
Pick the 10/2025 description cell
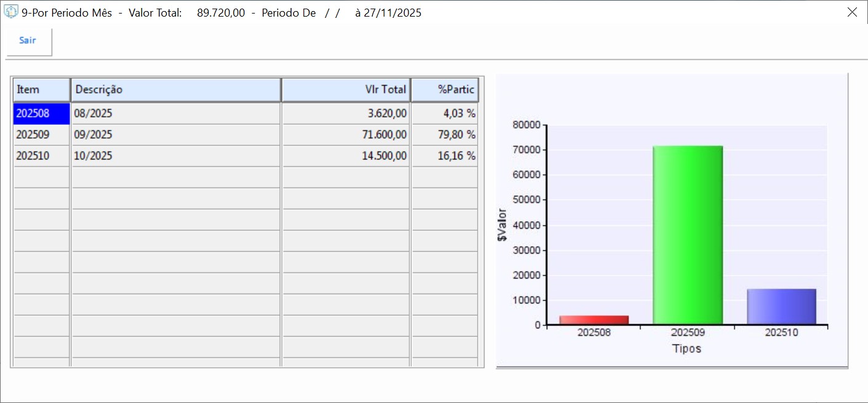point(176,156)
